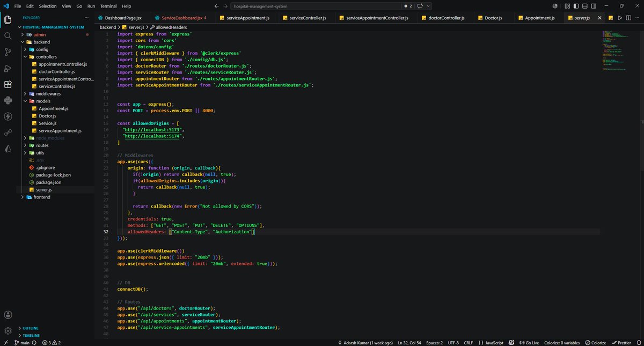This screenshot has height=346, width=644.
Task: Select .gitignore file in explorer
Action: click(46, 167)
